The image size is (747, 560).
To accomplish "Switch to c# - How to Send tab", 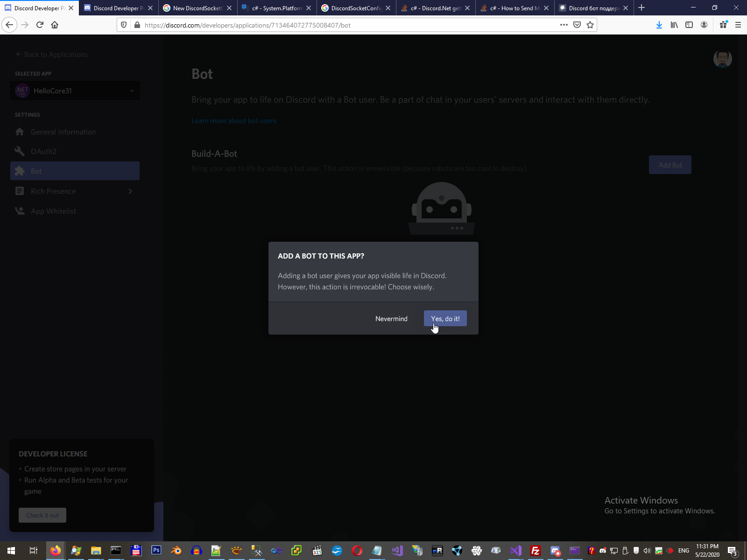I will (x=515, y=8).
